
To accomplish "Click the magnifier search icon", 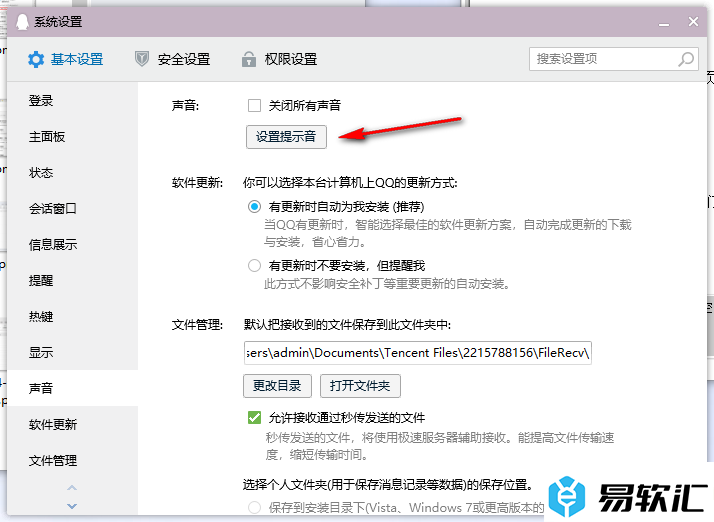I will pos(686,59).
